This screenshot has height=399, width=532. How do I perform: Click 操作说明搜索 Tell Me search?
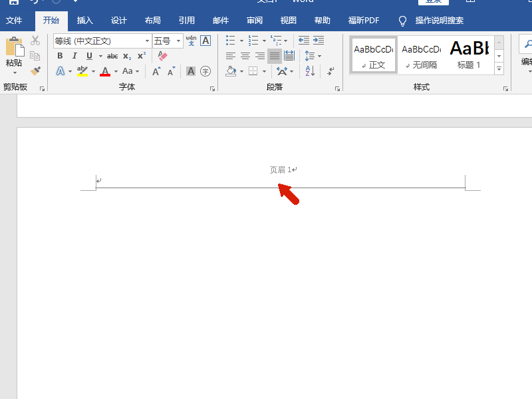pyautogui.click(x=440, y=21)
